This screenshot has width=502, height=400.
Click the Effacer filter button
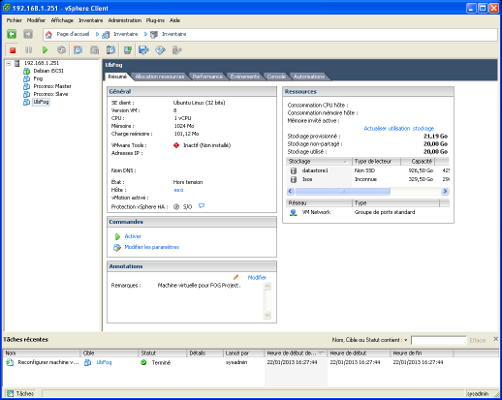478,340
